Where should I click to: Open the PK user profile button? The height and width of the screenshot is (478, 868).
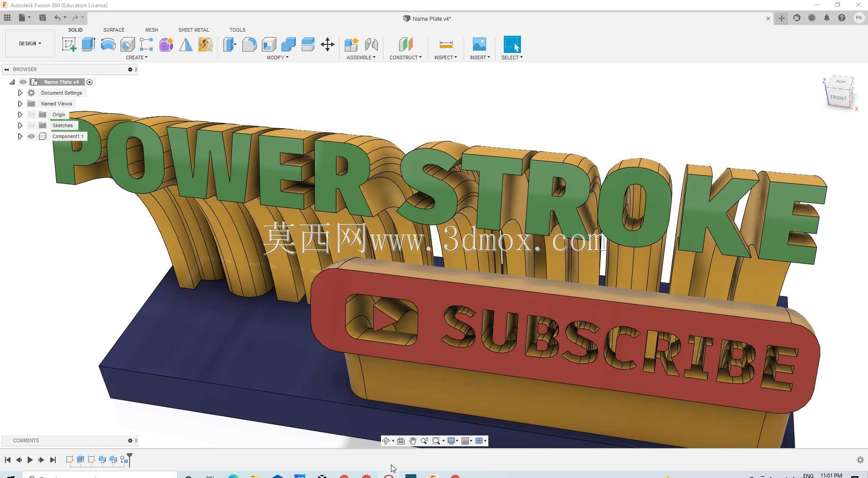(858, 18)
